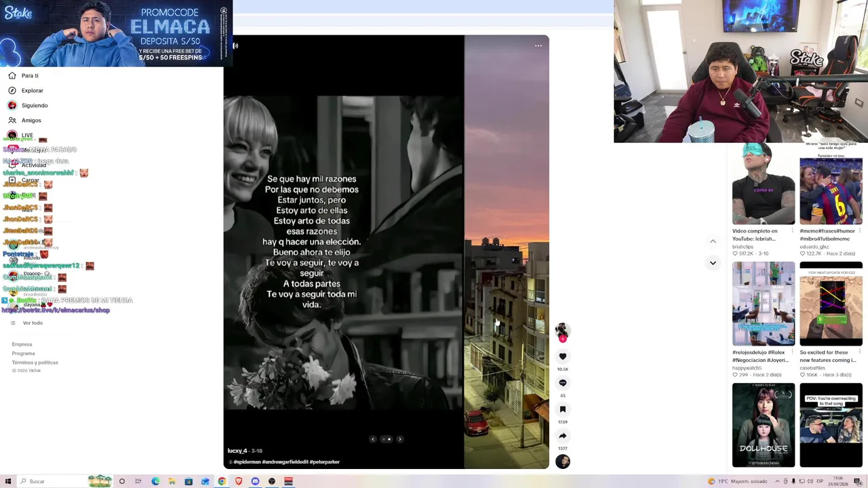Go to previous video with up chevron
This screenshot has width=868, height=488.
713,241
